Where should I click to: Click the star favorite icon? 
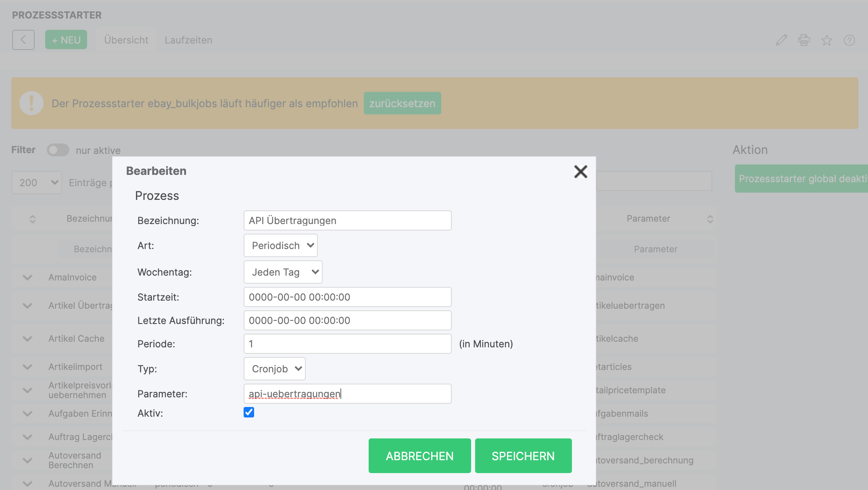(826, 40)
